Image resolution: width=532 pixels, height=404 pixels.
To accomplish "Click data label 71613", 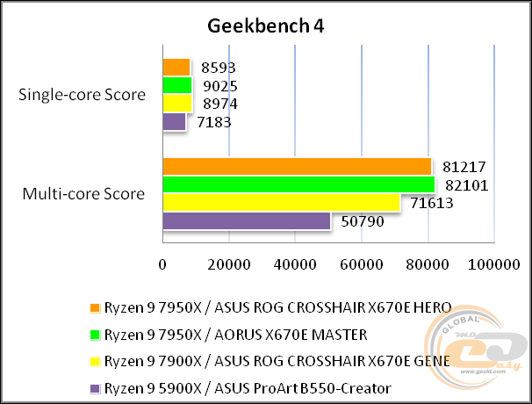I will [x=432, y=203].
